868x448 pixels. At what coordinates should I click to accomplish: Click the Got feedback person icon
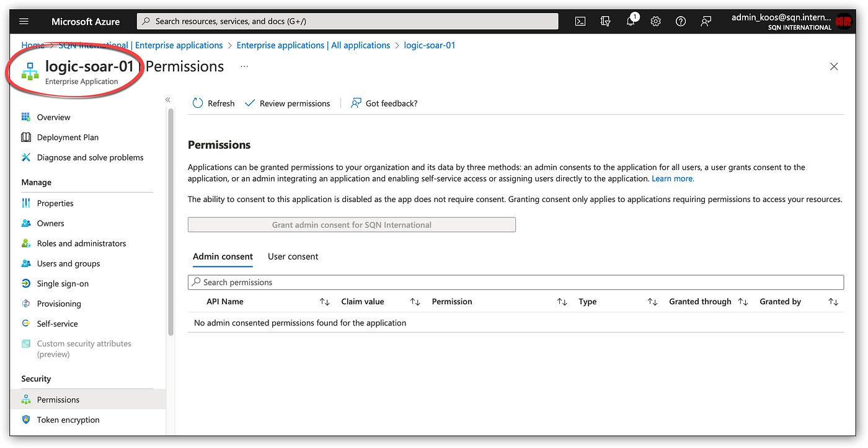tap(356, 103)
